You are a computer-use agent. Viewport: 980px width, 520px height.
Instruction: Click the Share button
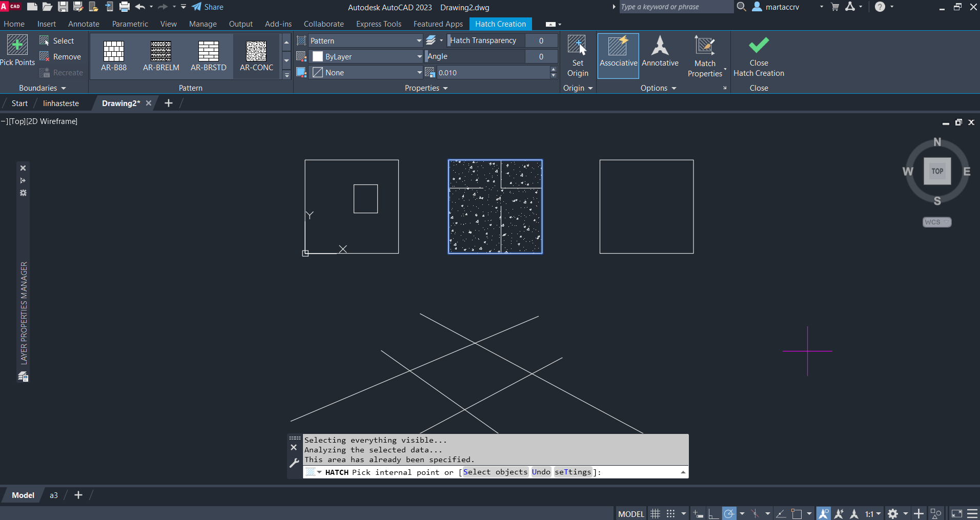[x=208, y=7]
